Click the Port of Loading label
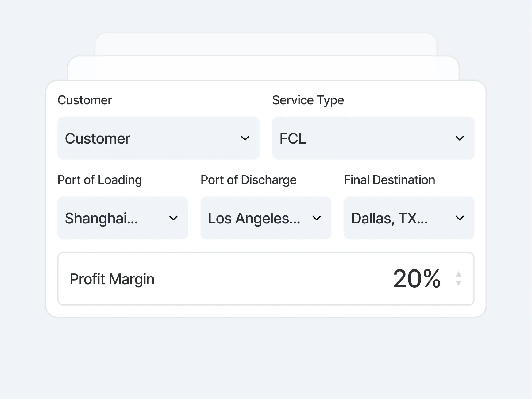The height and width of the screenshot is (399, 532). pyautogui.click(x=99, y=180)
